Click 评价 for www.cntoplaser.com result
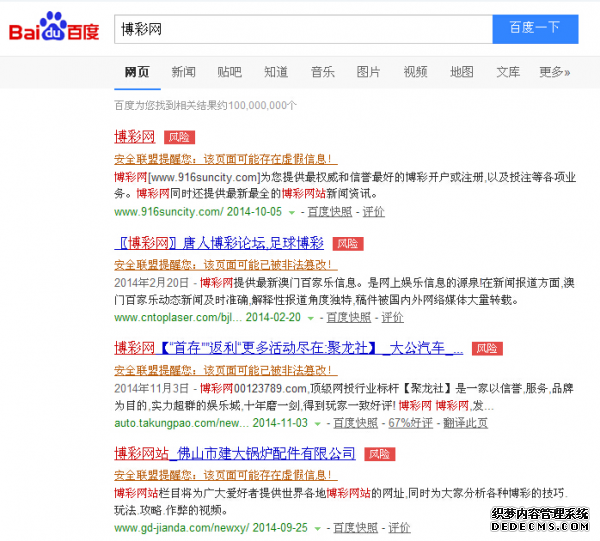 pyautogui.click(x=392, y=317)
